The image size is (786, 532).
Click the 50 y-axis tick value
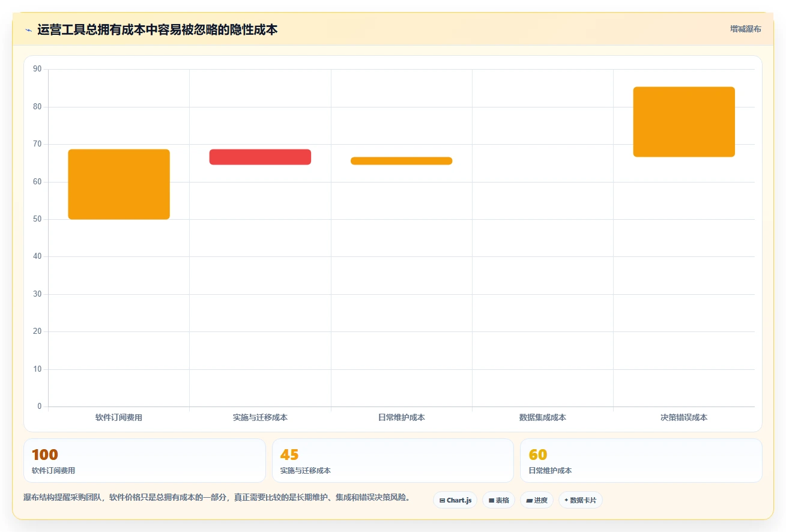coord(37,219)
